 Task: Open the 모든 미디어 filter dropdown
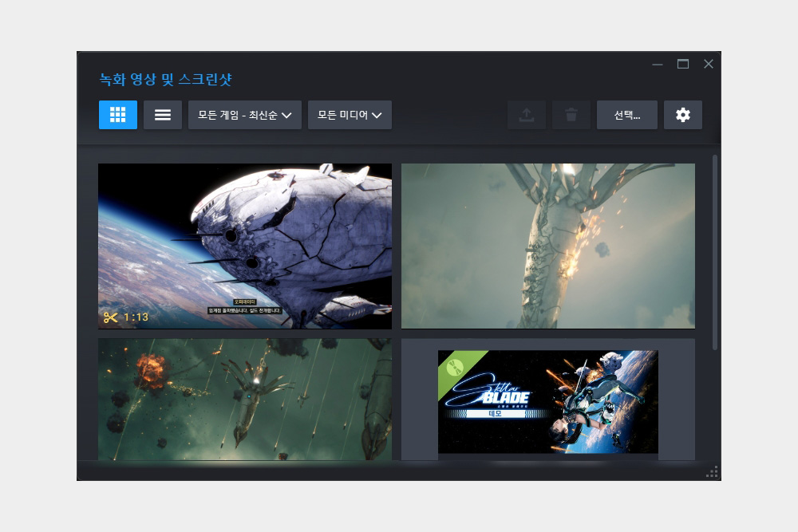click(x=350, y=115)
